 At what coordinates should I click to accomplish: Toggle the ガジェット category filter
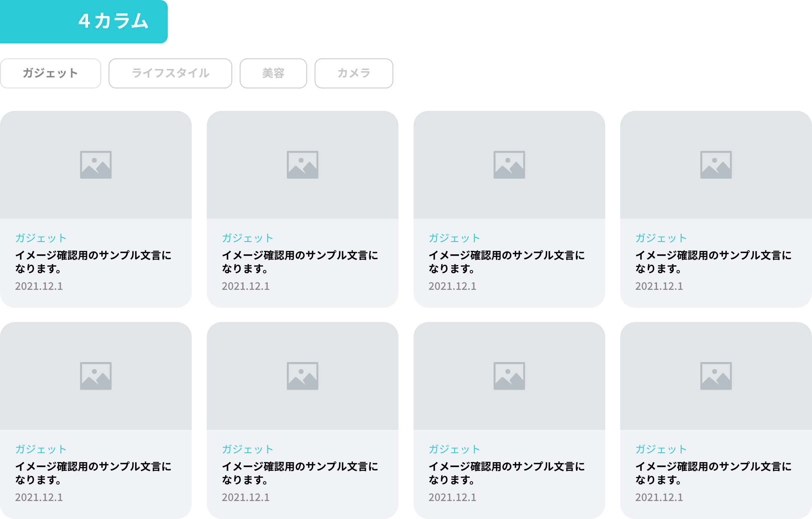50,73
